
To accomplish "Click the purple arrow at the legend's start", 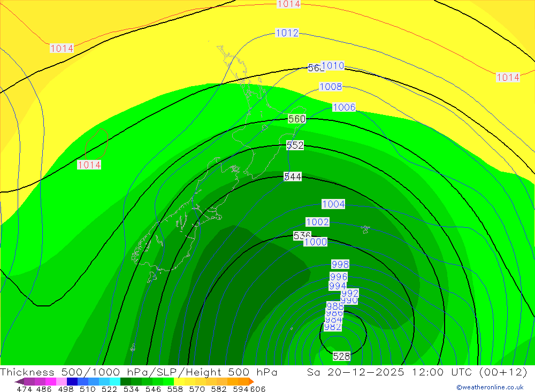I will [x=20, y=381].
